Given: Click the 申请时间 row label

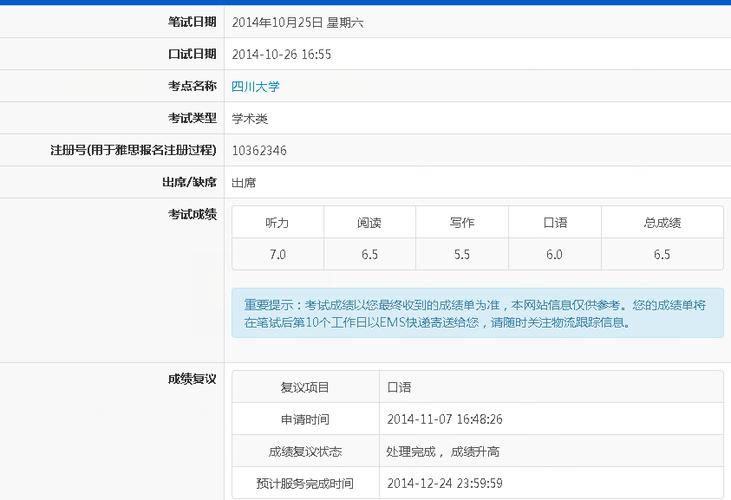Looking at the screenshot, I should (305, 419).
